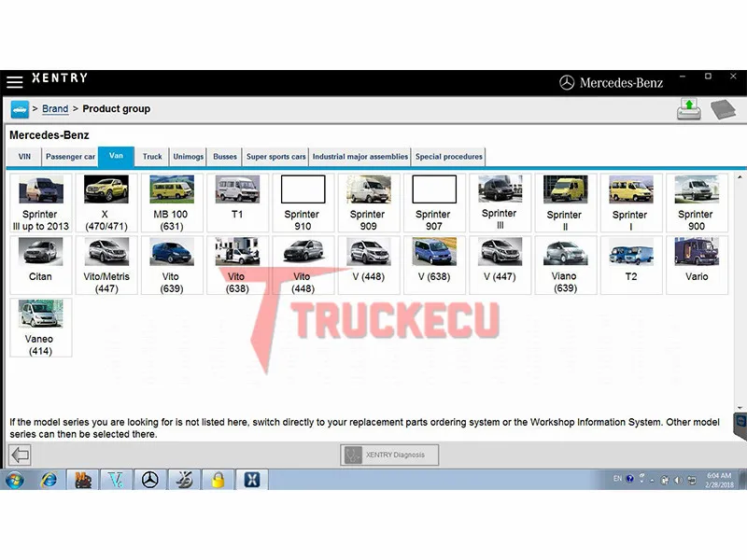Screen dimensions: 747x560
Task: Open the Unimogs tab
Action: click(x=188, y=157)
